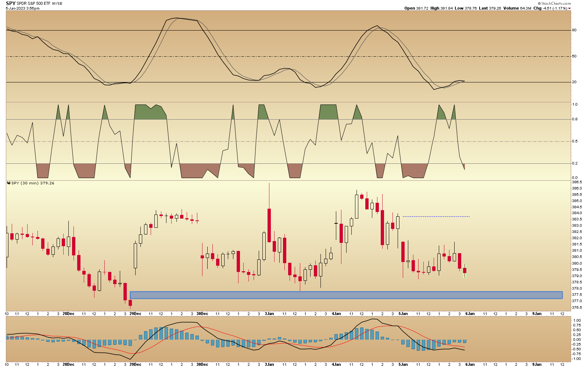Click the 0.8 axis label on second indicator
588x368 pixels.
tap(575, 119)
